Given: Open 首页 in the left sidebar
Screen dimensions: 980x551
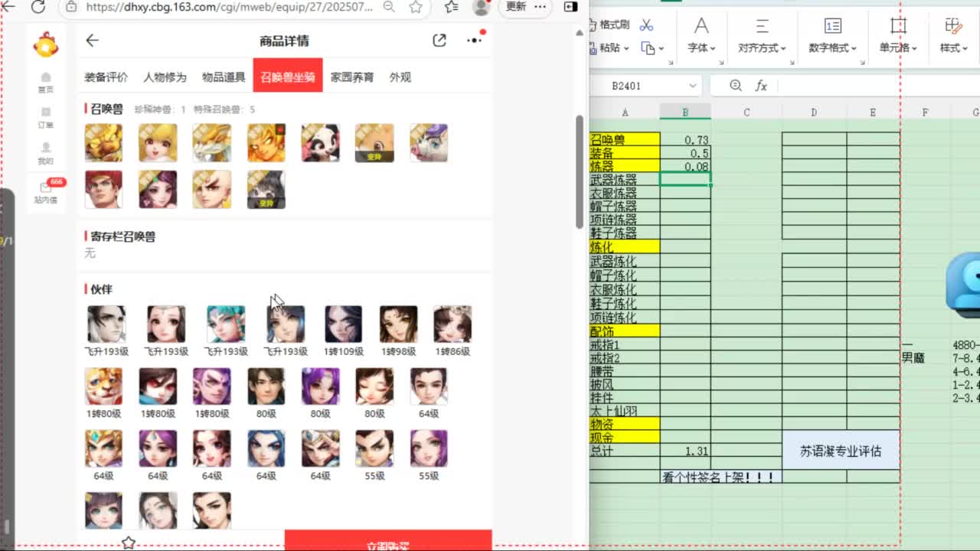Looking at the screenshot, I should pos(46,83).
